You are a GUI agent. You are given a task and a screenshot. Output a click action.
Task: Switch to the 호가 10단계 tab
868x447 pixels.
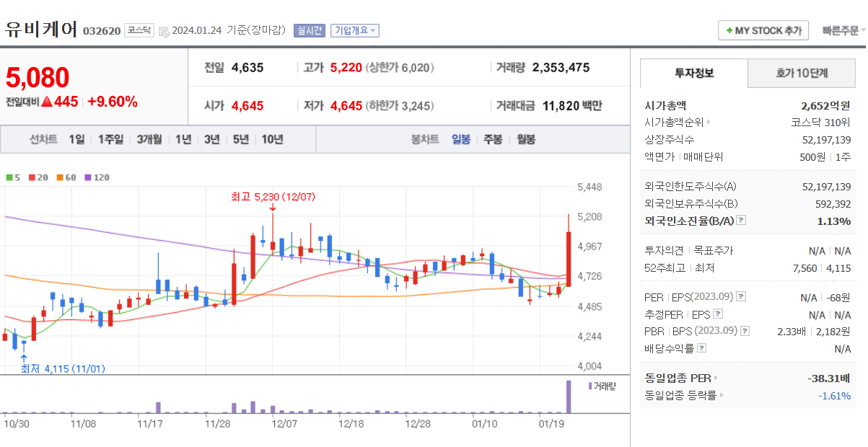802,73
